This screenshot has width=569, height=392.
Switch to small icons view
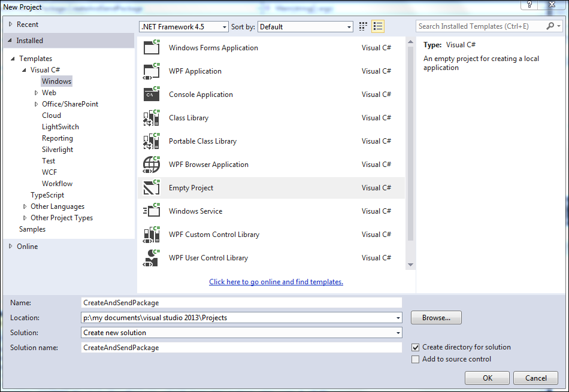363,26
